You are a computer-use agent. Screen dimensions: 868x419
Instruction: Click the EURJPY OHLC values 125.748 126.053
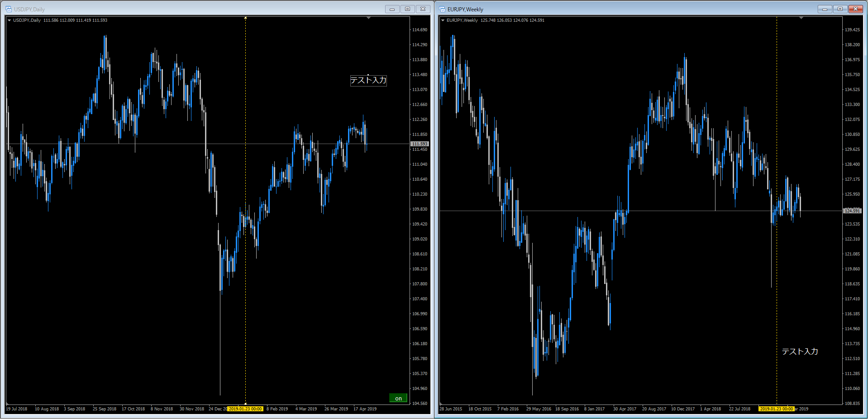tap(496, 20)
